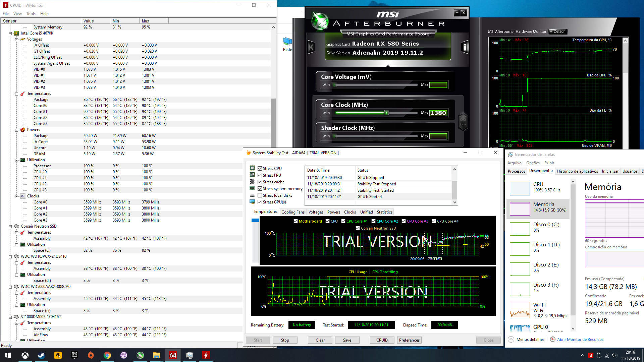Click the CPUID button in AIDA64
This screenshot has width=644, height=362.
[x=382, y=340]
